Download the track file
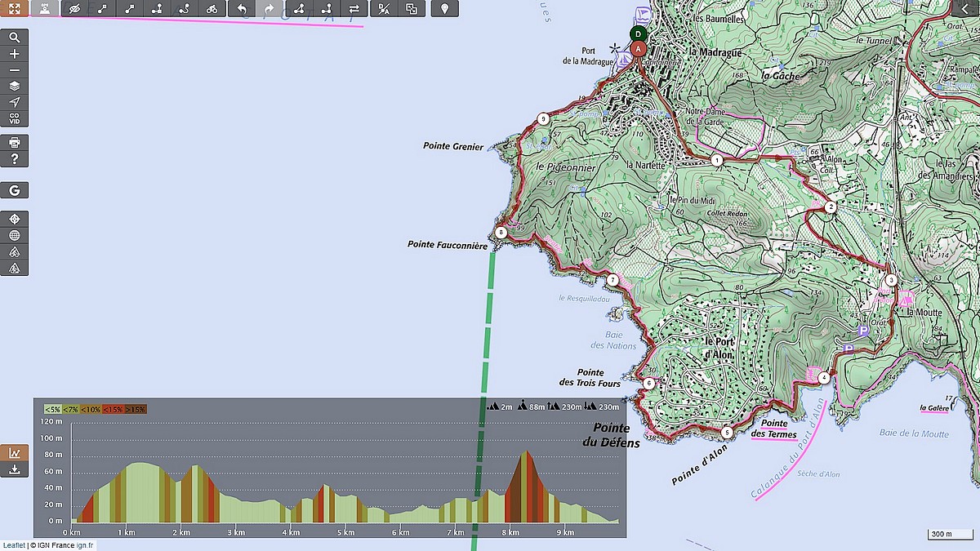Viewport: 980px width, 551px height. 15,469
